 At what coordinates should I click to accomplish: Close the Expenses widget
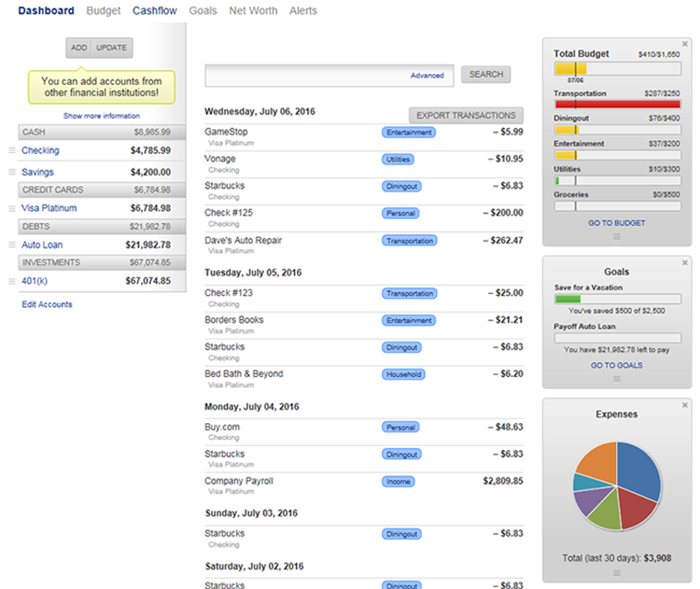coord(685,406)
